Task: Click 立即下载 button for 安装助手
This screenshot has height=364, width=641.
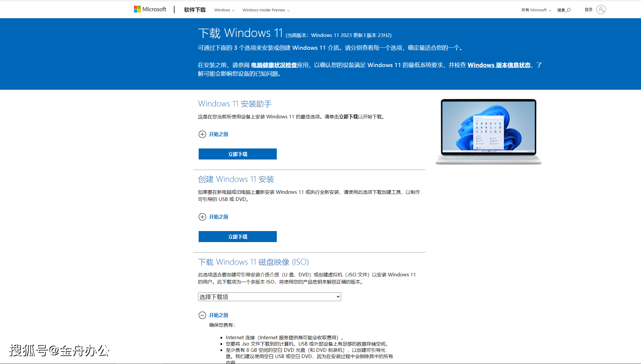Action: pyautogui.click(x=237, y=154)
